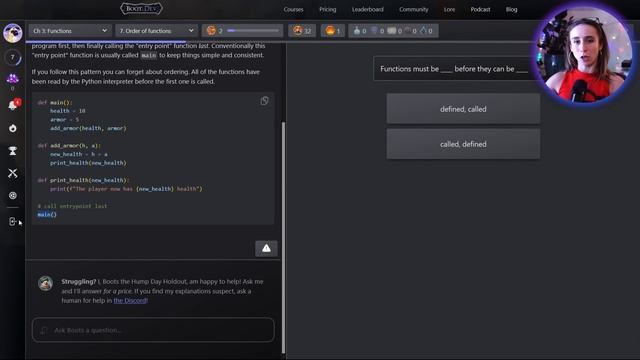Open the Blog menu item
Image resolution: width=640 pixels, height=360 pixels.
[511, 9]
